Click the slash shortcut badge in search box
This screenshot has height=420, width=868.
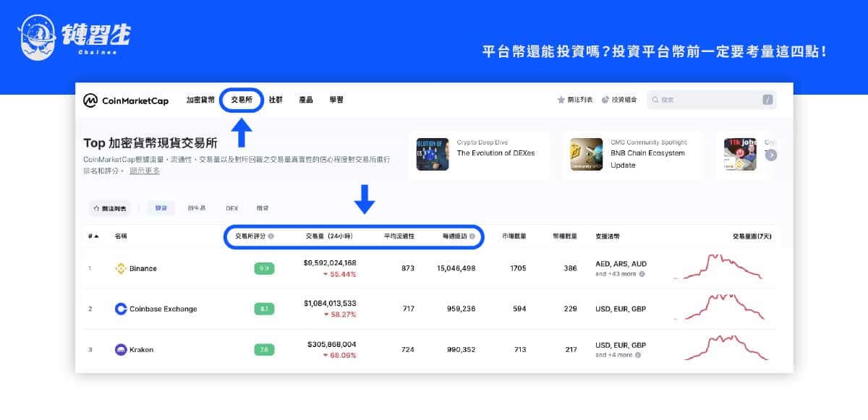(x=767, y=100)
